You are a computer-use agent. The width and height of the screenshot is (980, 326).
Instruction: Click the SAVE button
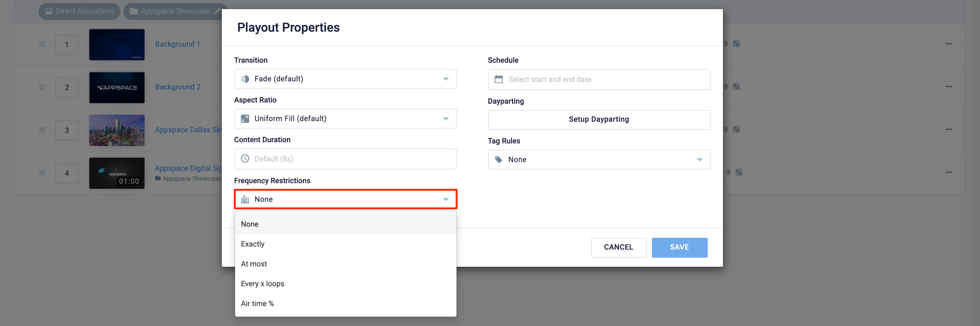[x=679, y=247]
